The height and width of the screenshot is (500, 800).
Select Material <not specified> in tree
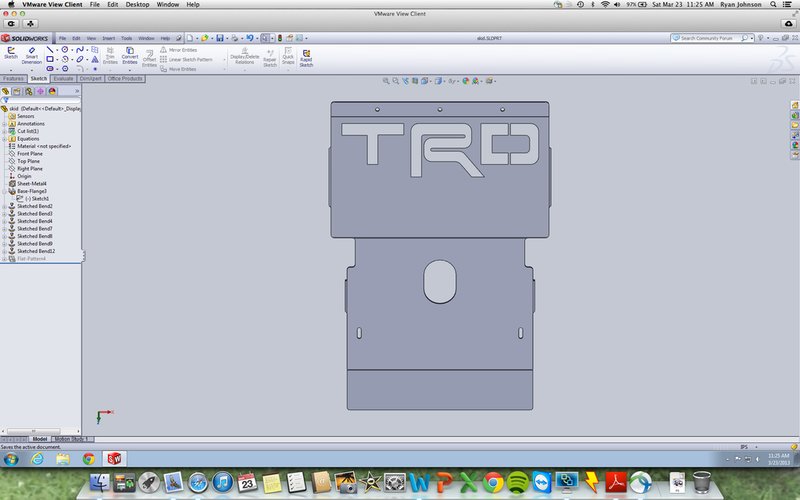coord(40,146)
